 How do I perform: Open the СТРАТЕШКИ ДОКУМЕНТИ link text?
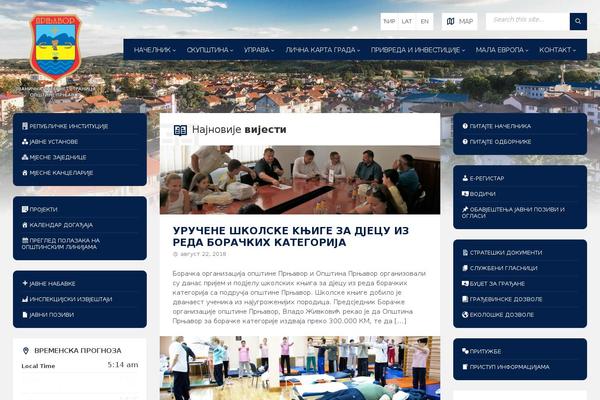click(506, 253)
